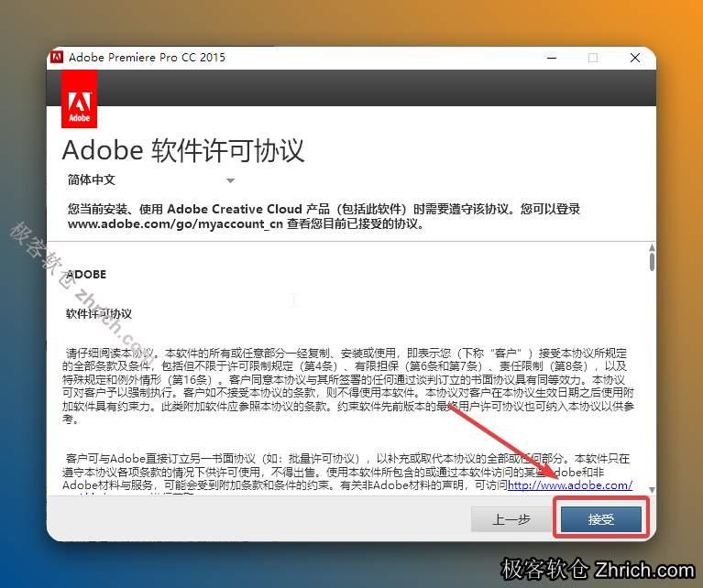Close the Adobe Premiere Pro CC 2015 window

pyautogui.click(x=635, y=58)
